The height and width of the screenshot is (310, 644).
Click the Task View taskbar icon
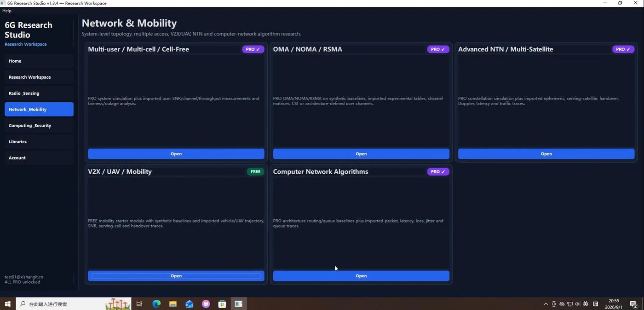[139, 304]
